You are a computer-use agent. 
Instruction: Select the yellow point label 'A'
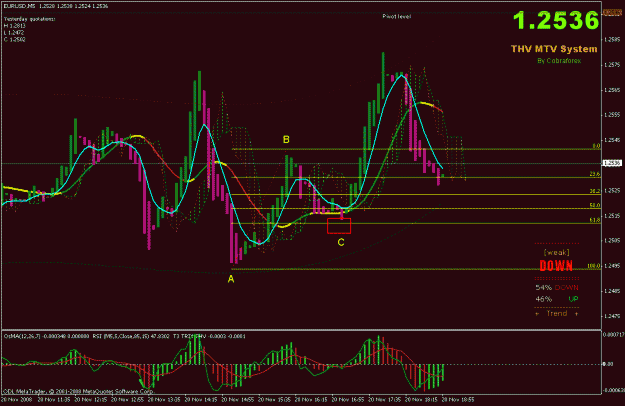(x=231, y=280)
